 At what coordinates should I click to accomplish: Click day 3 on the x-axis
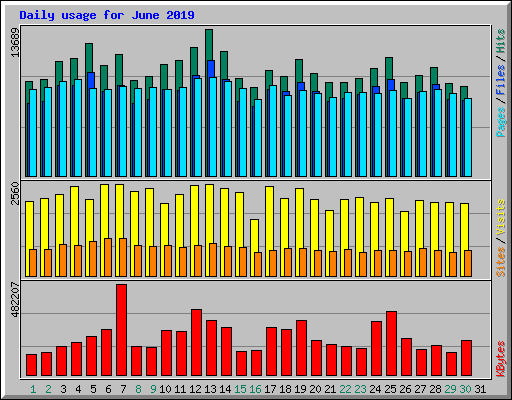(x=63, y=389)
